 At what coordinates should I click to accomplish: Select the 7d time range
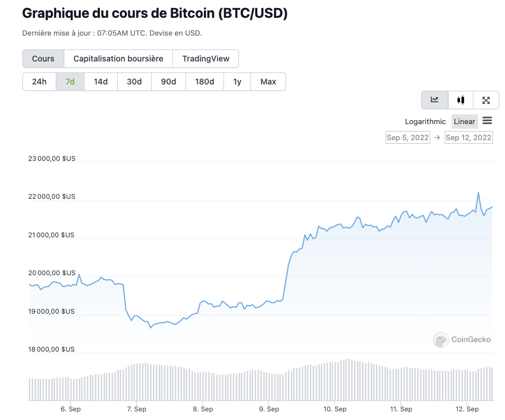(70, 82)
